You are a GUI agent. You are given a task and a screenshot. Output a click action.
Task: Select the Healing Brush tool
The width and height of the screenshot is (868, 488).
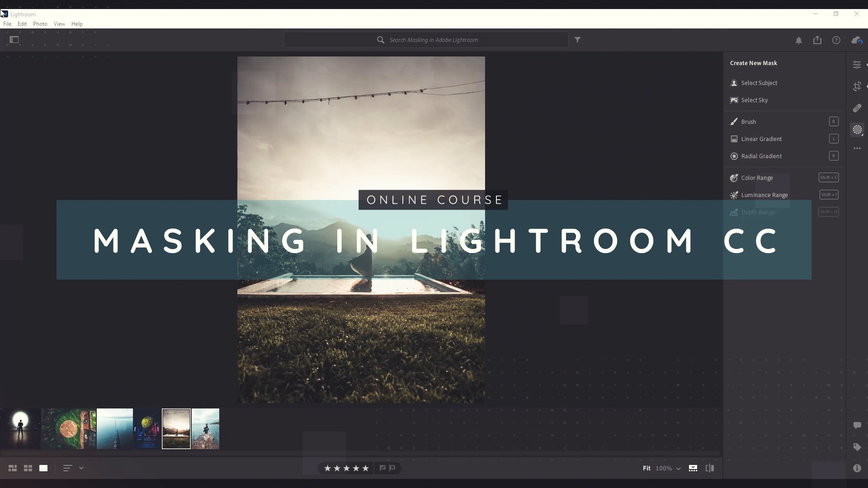coord(857,108)
